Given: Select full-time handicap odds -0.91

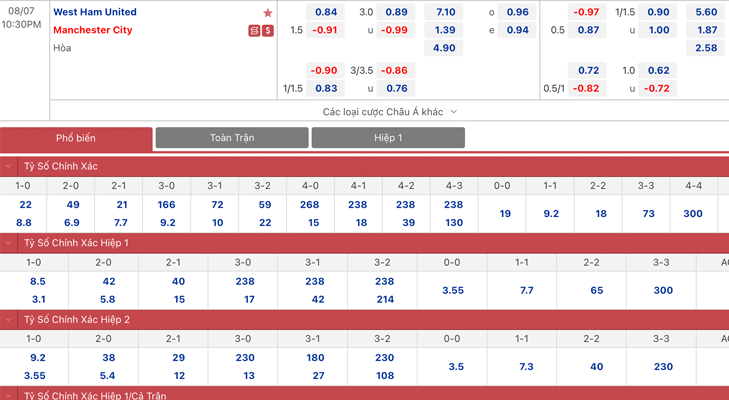Looking at the screenshot, I should (x=325, y=30).
